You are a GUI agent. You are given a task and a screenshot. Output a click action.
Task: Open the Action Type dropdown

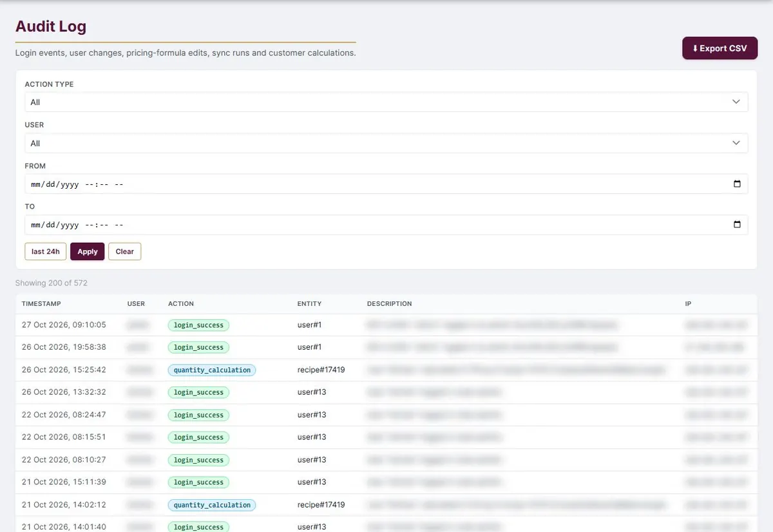[x=386, y=102]
